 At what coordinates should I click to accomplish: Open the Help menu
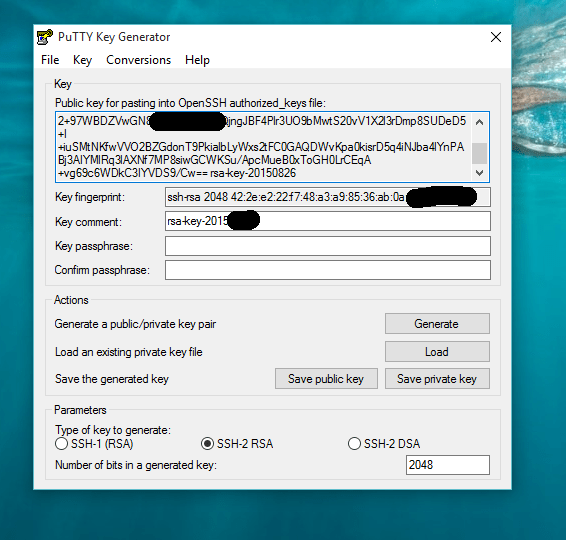click(197, 60)
